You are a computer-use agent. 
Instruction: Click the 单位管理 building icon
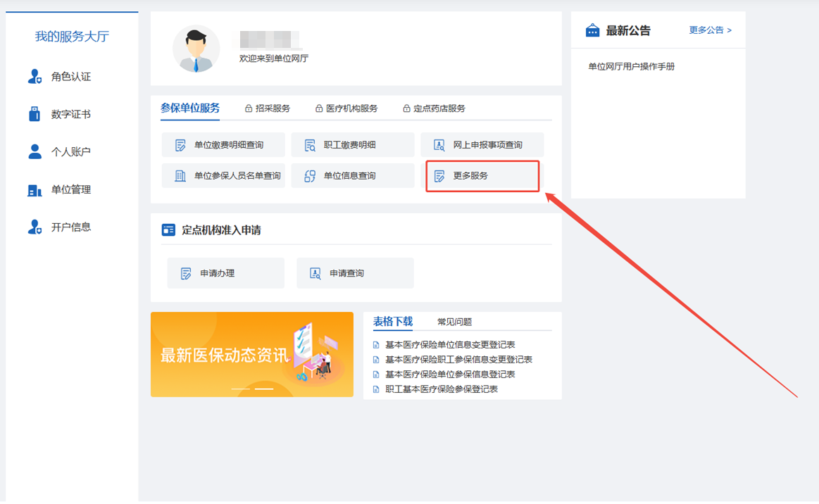35,190
